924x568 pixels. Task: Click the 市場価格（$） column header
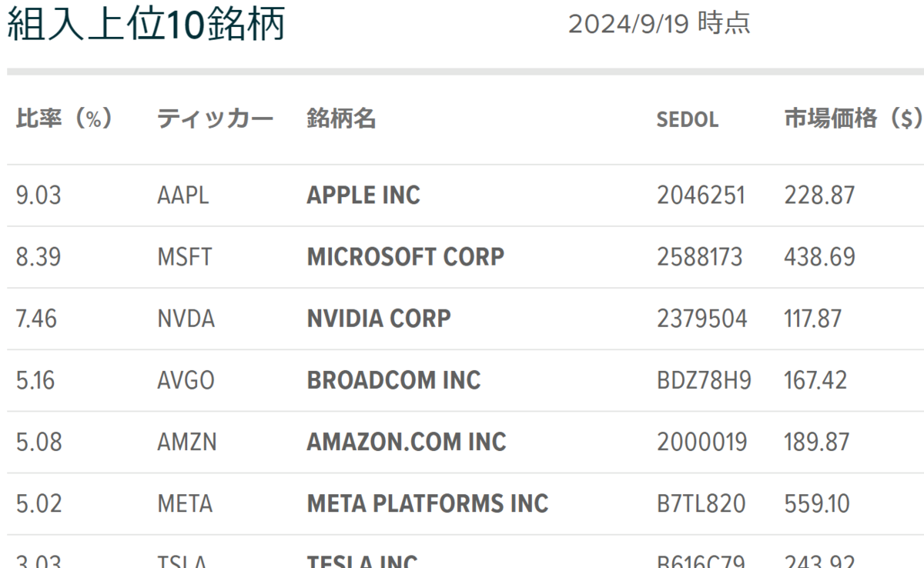click(x=853, y=119)
